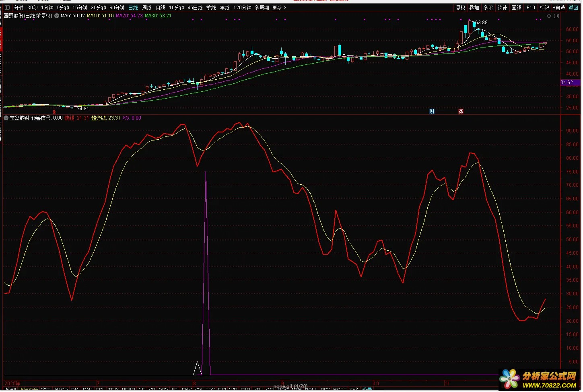Open the 画线 drawing tools
The height and width of the screenshot is (392, 583).
point(516,8)
